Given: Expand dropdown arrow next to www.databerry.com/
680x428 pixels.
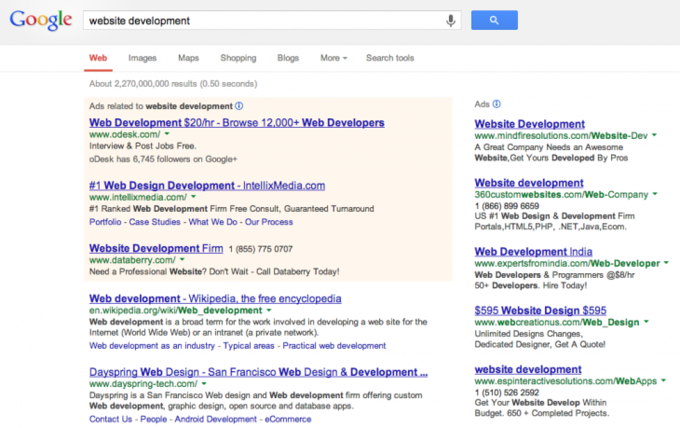Looking at the screenshot, I should click(182, 259).
